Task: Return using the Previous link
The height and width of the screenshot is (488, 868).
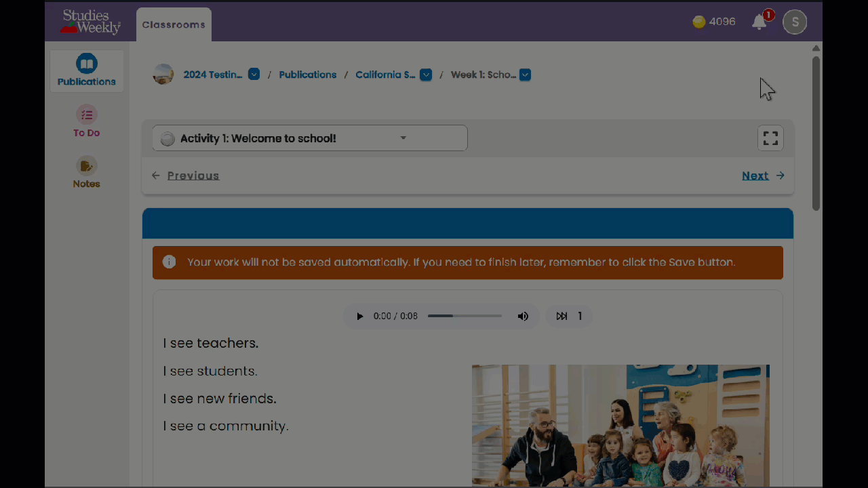Action: [193, 176]
